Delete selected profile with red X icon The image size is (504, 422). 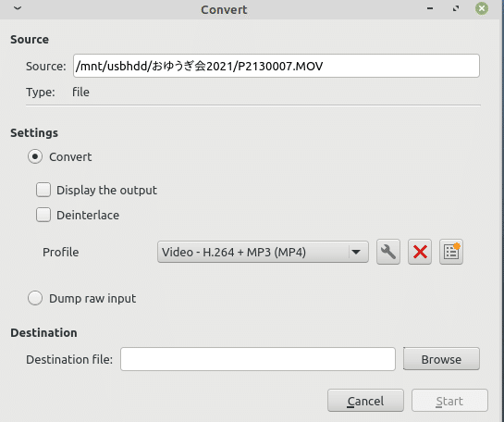[x=420, y=252]
